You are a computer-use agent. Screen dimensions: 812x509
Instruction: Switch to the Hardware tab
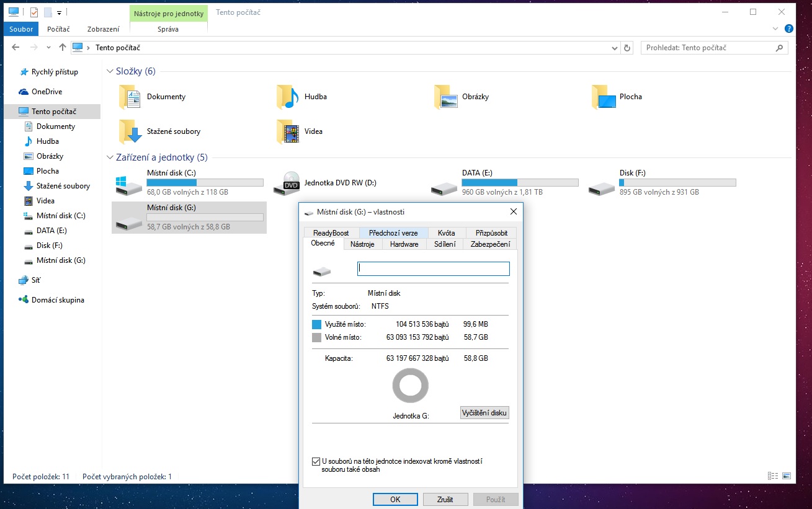(404, 244)
